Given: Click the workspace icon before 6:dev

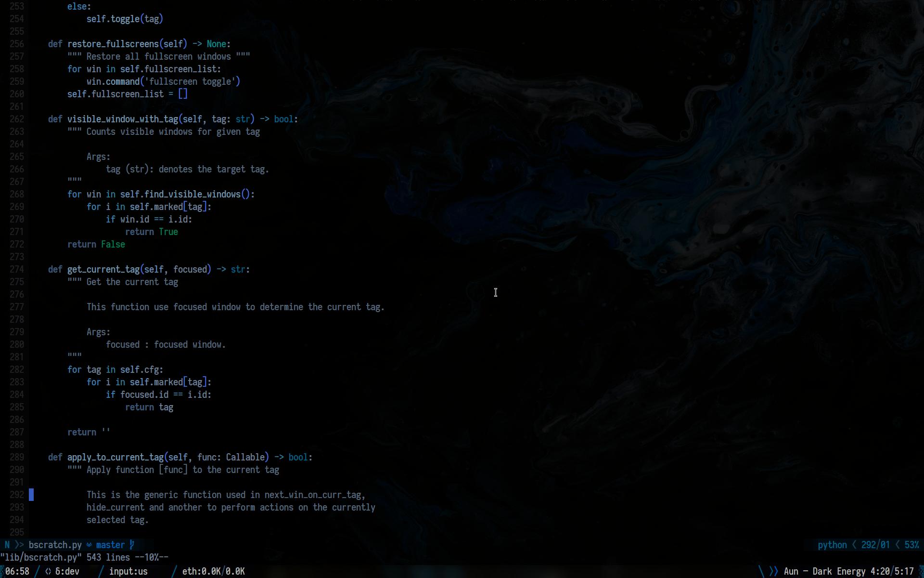Looking at the screenshot, I should [48, 571].
